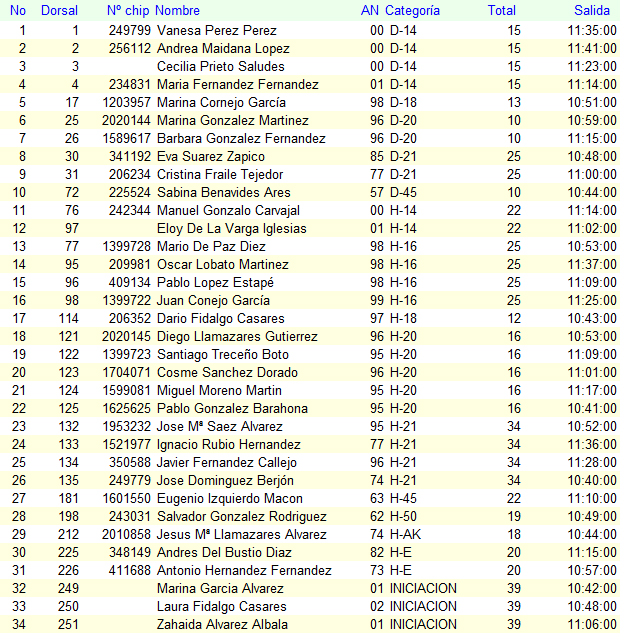Click the Dorsal column header

tap(59, 11)
